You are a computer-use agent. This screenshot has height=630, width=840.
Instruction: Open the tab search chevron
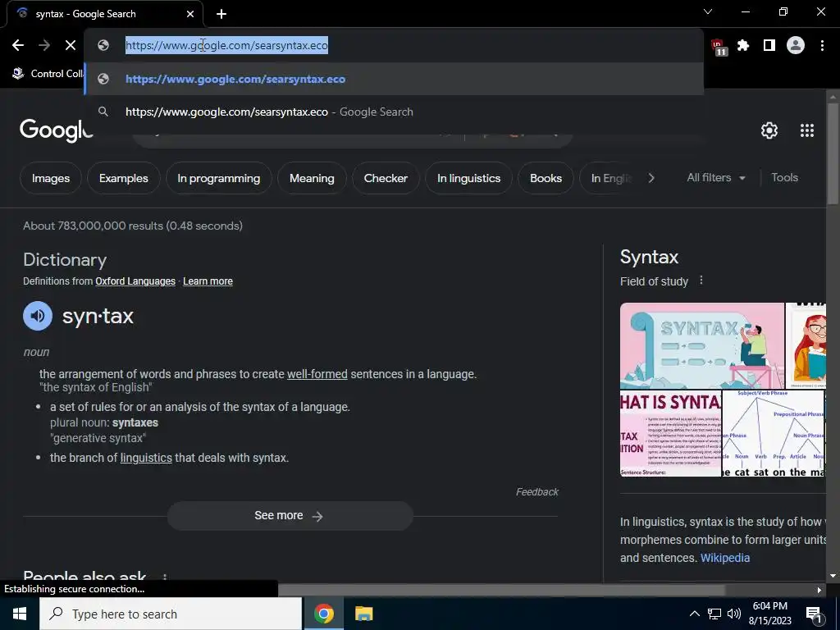click(708, 11)
